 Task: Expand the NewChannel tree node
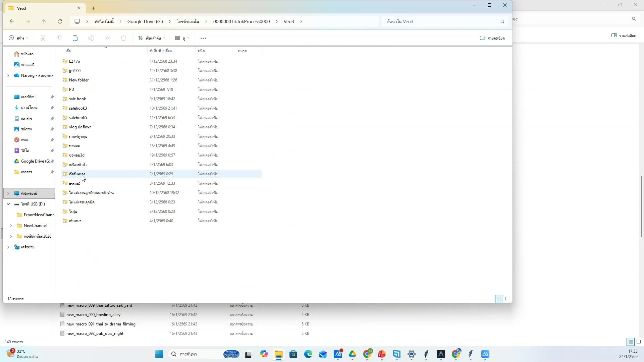click(11, 226)
